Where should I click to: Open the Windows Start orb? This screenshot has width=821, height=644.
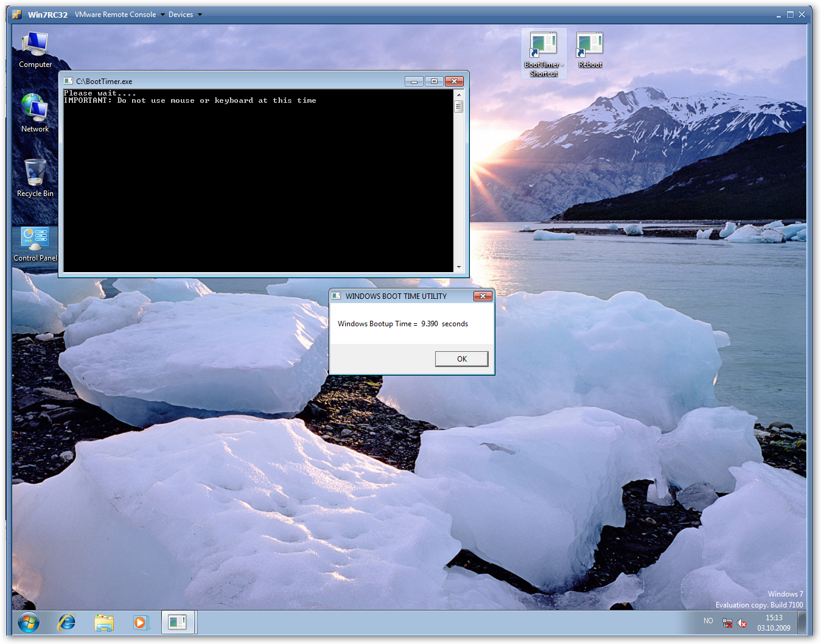28,623
